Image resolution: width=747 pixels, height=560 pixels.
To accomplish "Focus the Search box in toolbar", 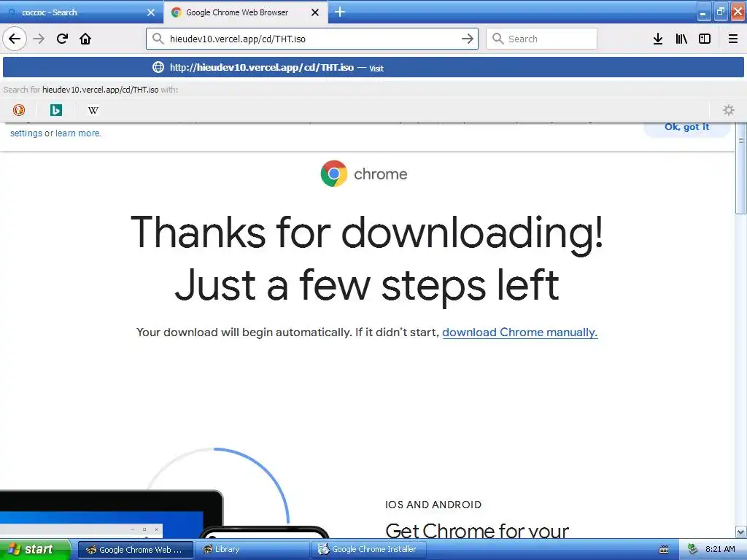I will (541, 39).
